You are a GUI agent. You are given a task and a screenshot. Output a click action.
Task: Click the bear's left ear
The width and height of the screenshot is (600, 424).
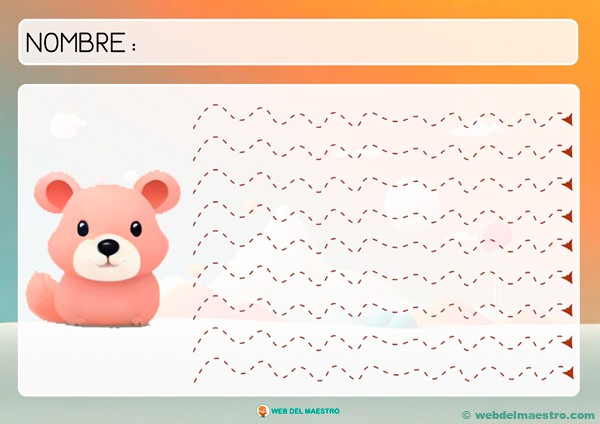[x=58, y=191]
